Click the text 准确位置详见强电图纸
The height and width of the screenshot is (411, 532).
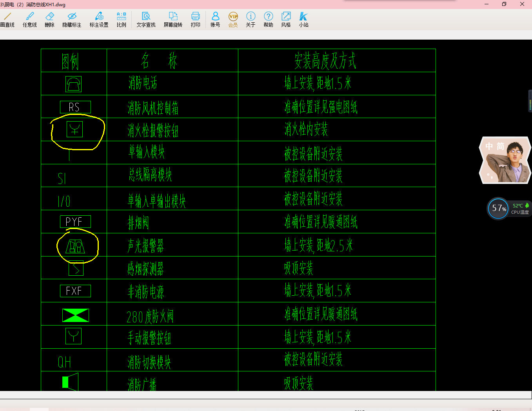tap(321, 106)
